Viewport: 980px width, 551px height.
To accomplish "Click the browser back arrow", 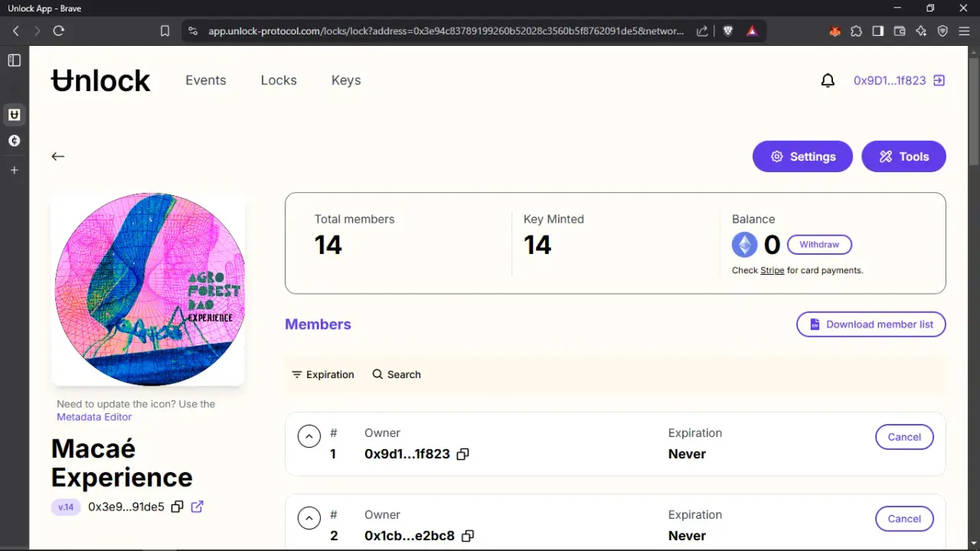I will click(x=16, y=31).
